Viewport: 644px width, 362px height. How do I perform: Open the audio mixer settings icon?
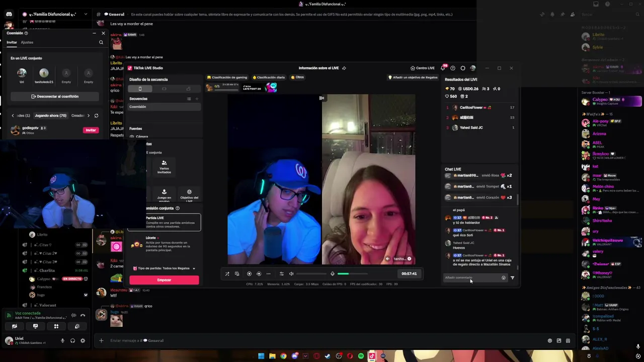point(281,274)
